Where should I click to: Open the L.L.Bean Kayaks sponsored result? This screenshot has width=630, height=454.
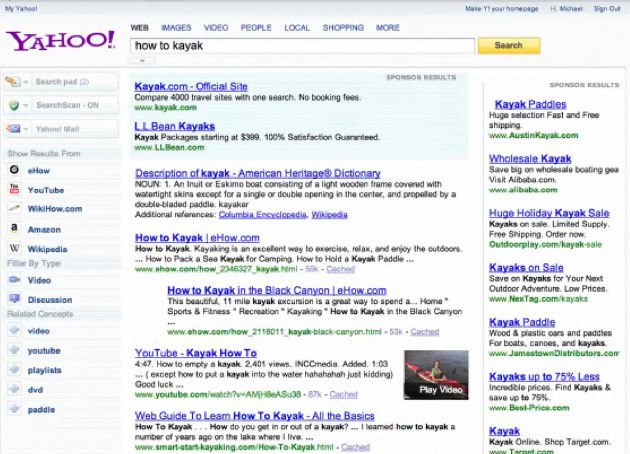point(175,126)
